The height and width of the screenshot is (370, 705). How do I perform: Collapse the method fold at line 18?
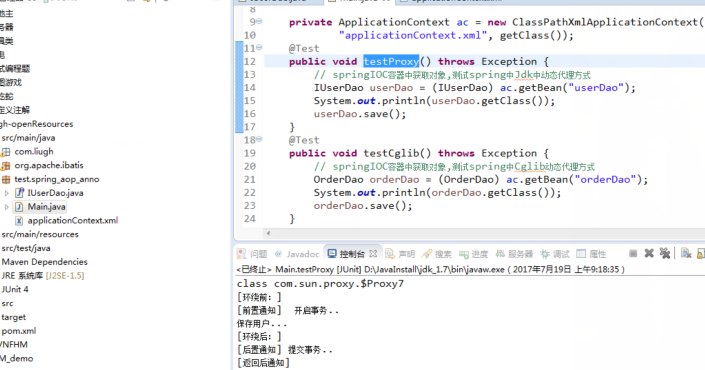pos(259,139)
